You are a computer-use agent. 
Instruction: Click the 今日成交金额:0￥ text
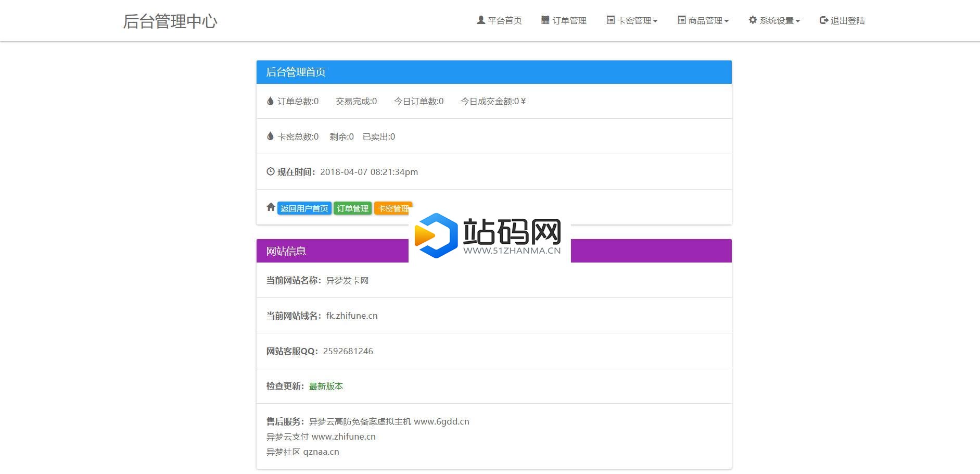[493, 101]
